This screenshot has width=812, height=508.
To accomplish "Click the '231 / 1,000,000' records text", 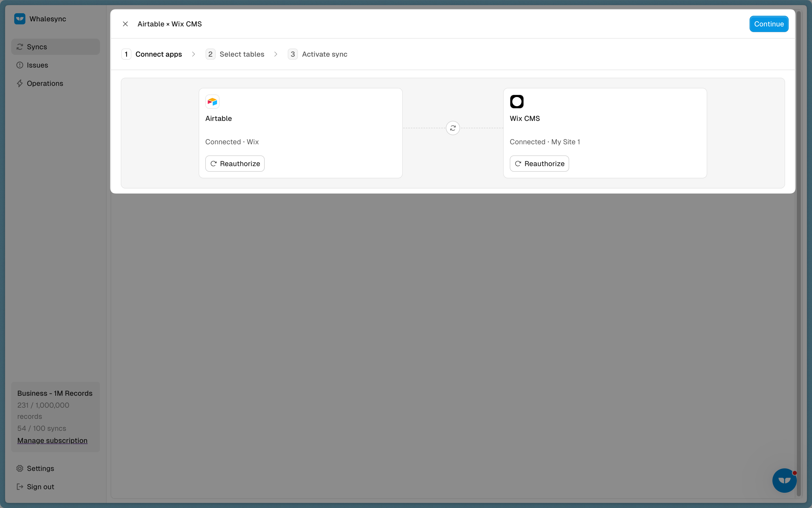I will tap(43, 405).
